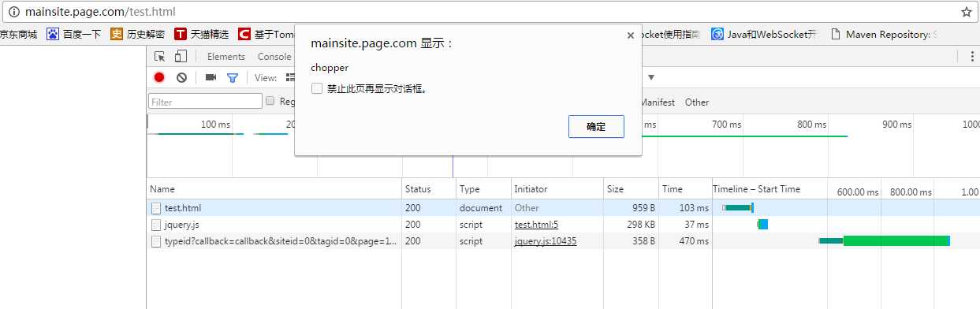Open the 京东商城 bookmark

19,34
